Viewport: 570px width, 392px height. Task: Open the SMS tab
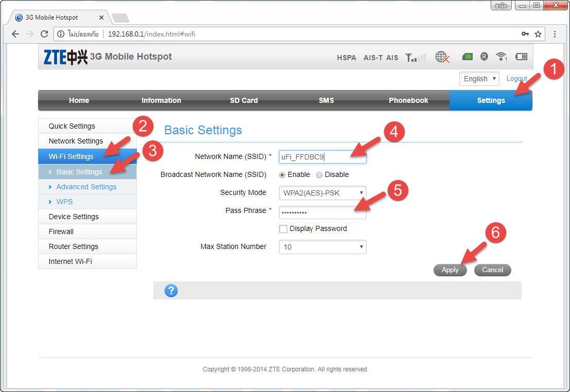click(x=326, y=100)
